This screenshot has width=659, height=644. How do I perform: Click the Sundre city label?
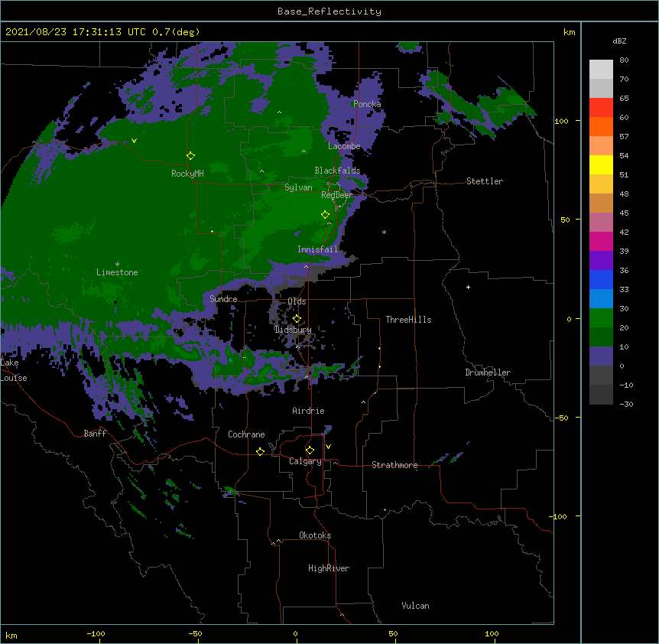coord(223,299)
